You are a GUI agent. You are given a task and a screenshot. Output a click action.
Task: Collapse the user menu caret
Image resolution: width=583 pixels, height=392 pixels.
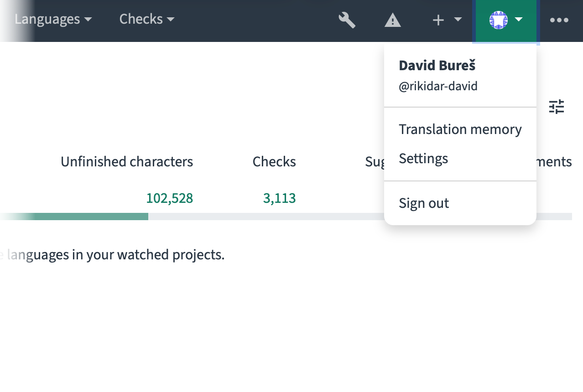pyautogui.click(x=519, y=20)
